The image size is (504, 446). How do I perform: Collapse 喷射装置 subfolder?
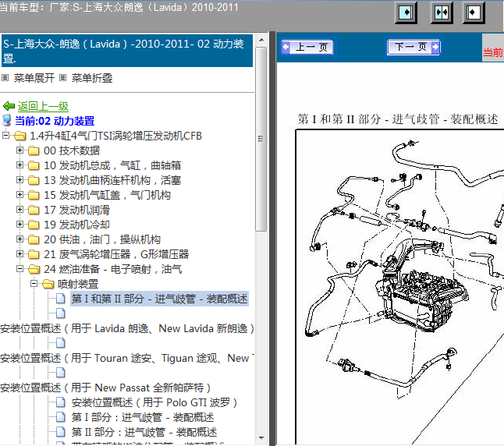[34, 283]
